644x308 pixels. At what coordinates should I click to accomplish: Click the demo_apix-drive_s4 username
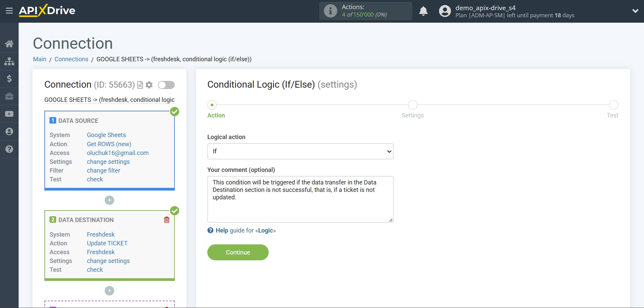(x=485, y=8)
